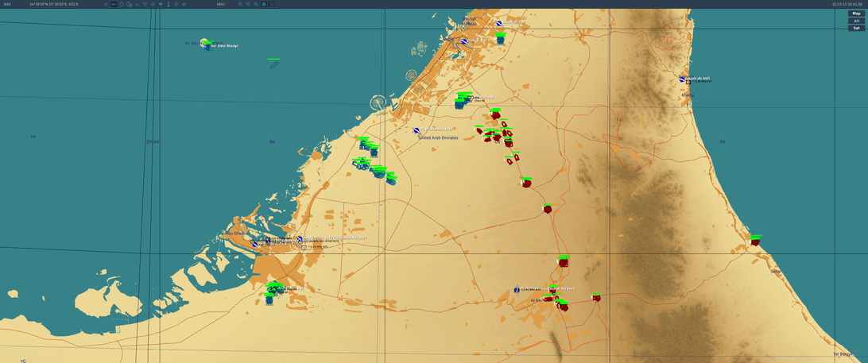Click the globe icon in top toolbar
This screenshot has width=868, height=363.
(263, 4)
